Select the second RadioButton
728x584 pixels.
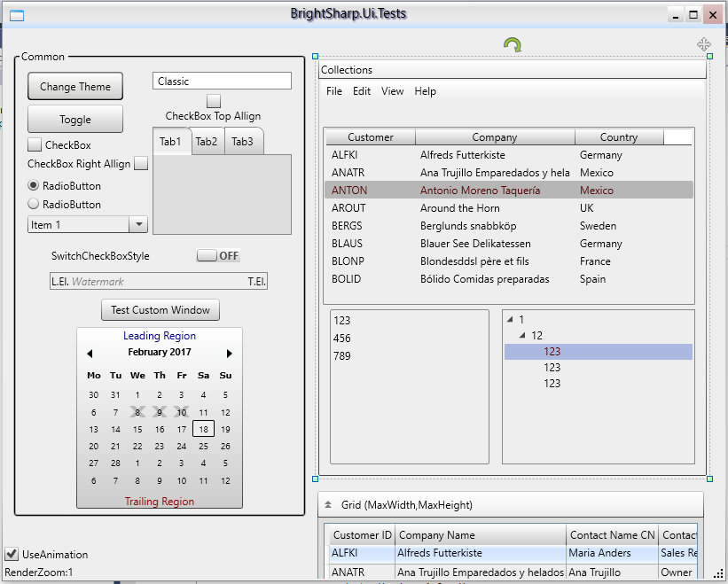34,204
